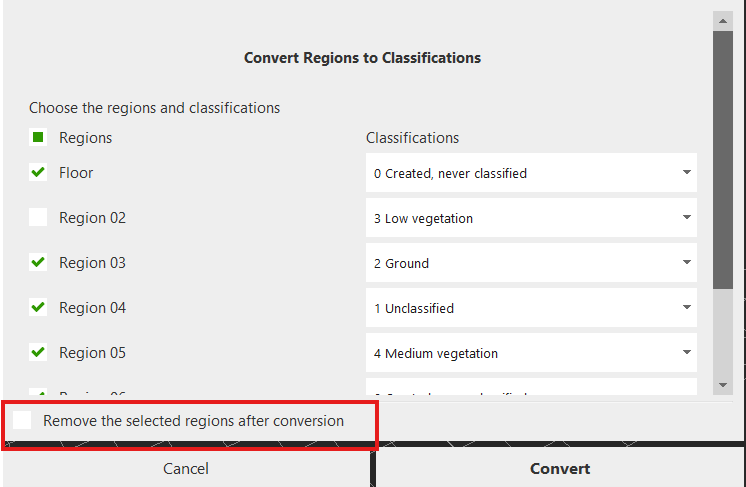Screen dimensions: 746x487
Task: Deselect the Region 04 checkbox
Action: coord(38,308)
